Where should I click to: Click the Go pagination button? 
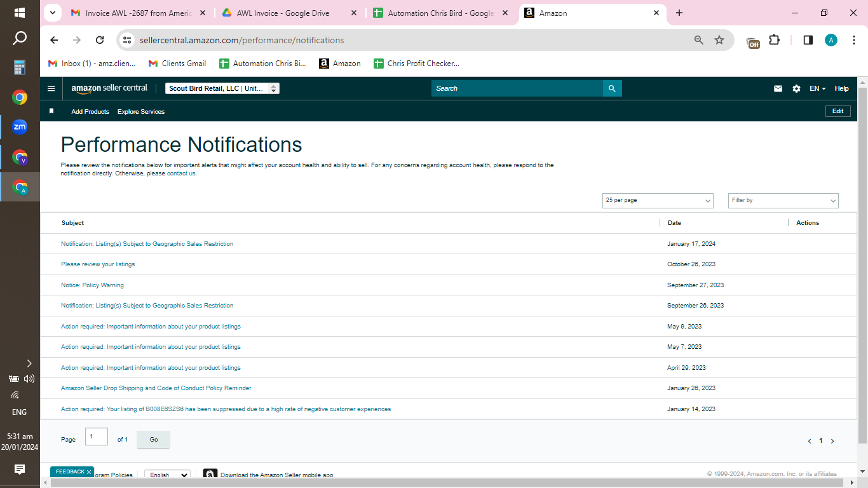[x=153, y=440]
